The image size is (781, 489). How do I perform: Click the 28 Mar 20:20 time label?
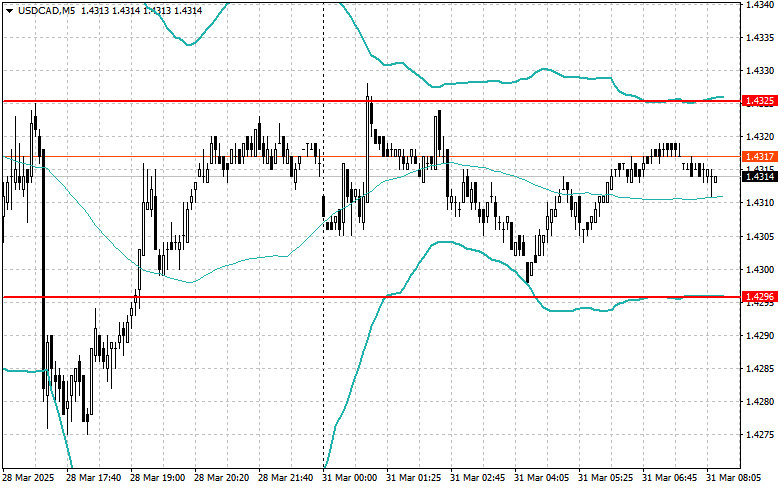click(221, 478)
